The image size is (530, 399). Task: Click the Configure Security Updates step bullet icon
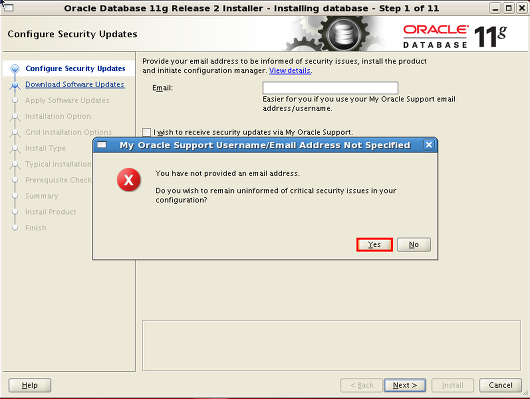[x=15, y=69]
